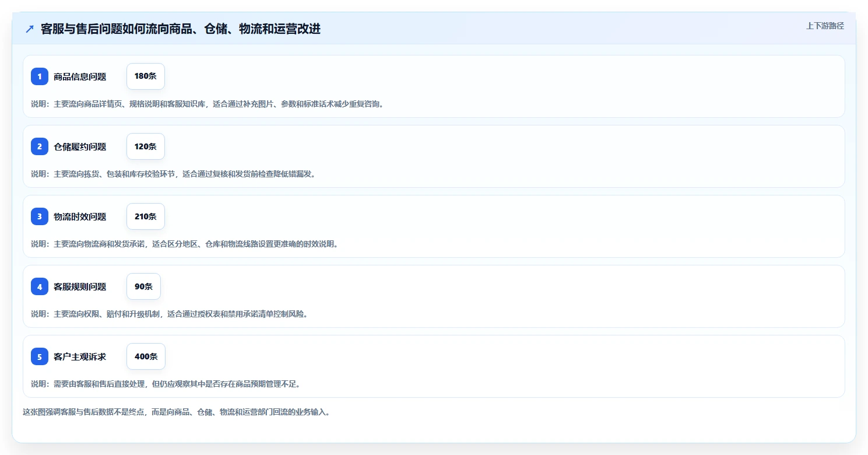Click the 90条 count pill
This screenshot has height=455, width=868.
(143, 286)
